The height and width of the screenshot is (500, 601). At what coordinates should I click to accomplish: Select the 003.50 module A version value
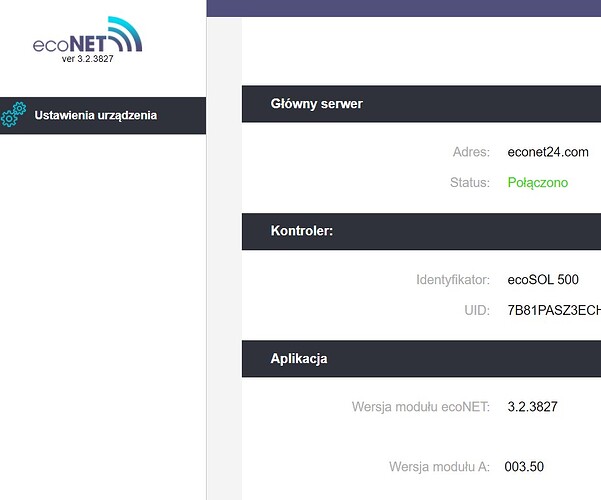tap(524, 467)
